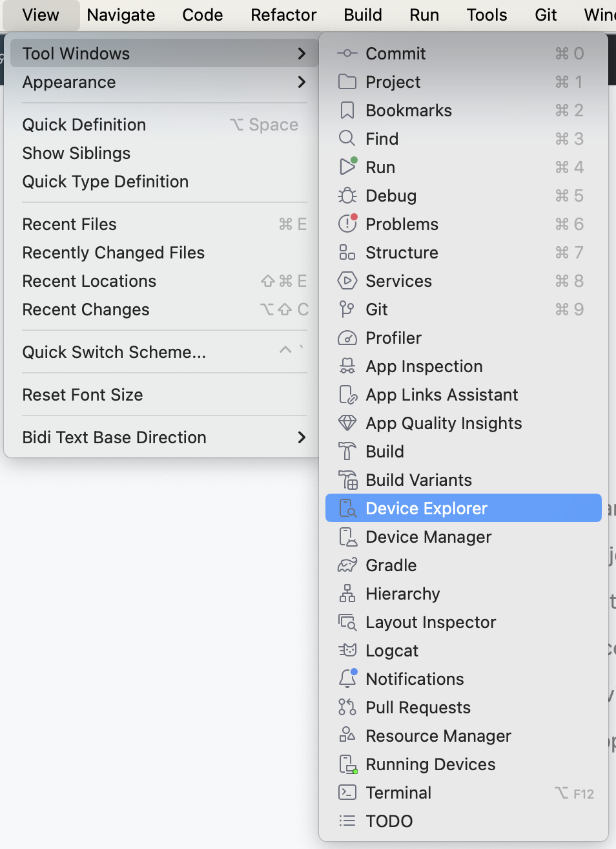
Task: Click the Profiler gauge icon
Action: 347,338
